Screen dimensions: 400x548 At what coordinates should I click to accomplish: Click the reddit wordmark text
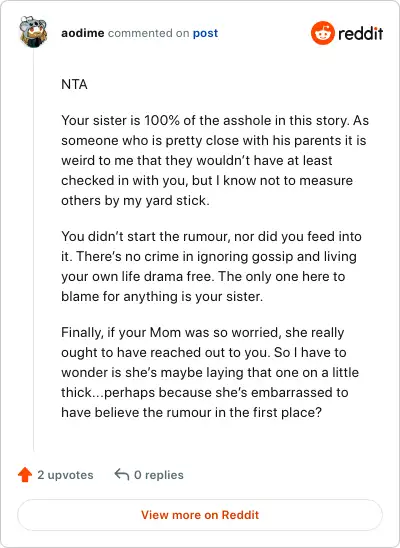point(361,34)
